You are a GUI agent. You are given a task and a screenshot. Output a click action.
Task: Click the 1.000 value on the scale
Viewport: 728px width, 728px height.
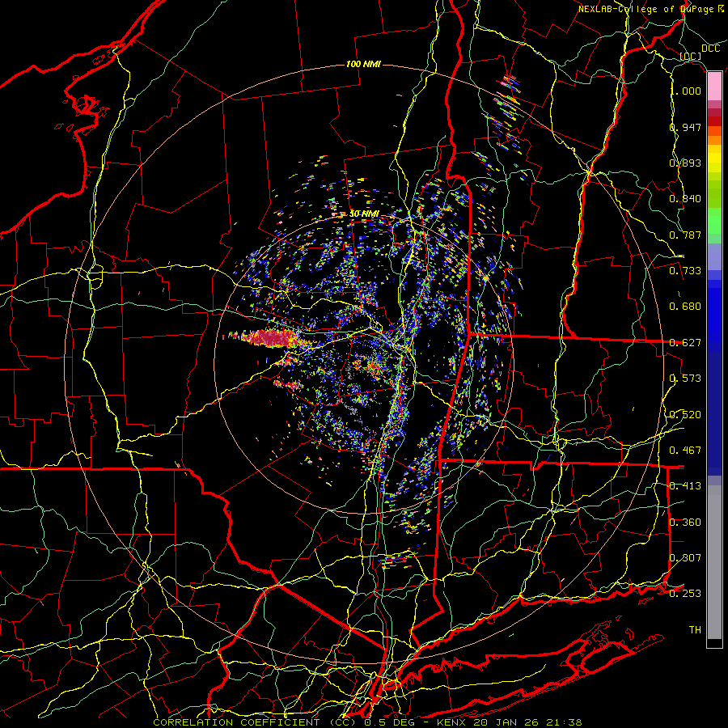(686, 91)
